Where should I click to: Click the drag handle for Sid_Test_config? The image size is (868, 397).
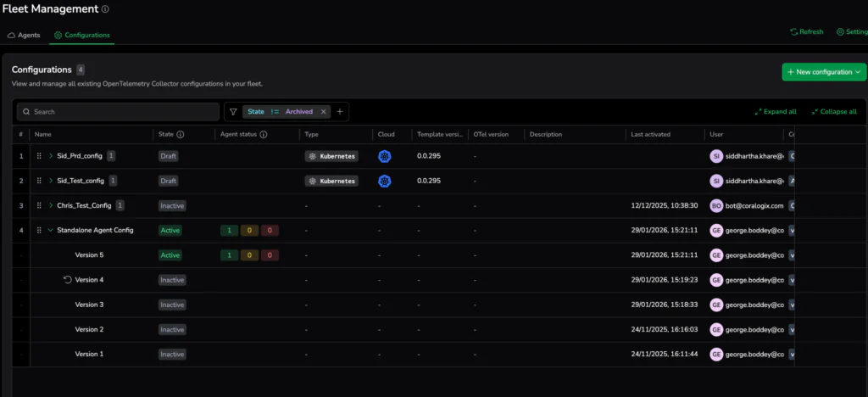click(x=39, y=181)
